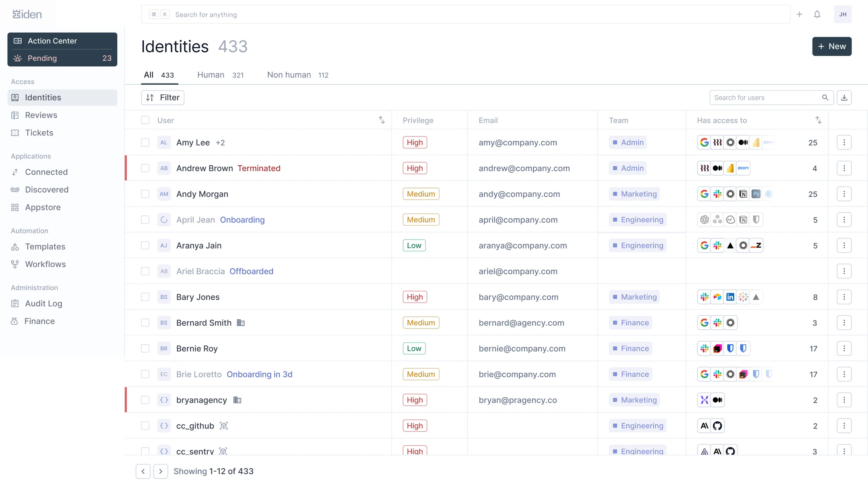Tick the Bary Jones checkbox
The height and width of the screenshot is (488, 868).
pos(145,297)
